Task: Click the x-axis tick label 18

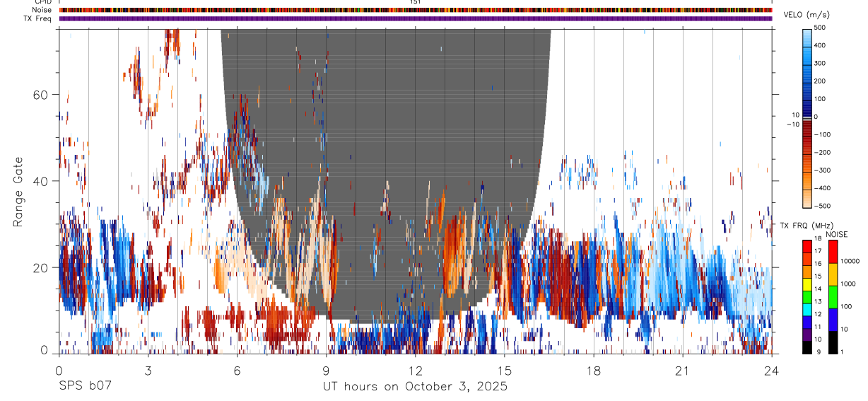Action: 594,370
